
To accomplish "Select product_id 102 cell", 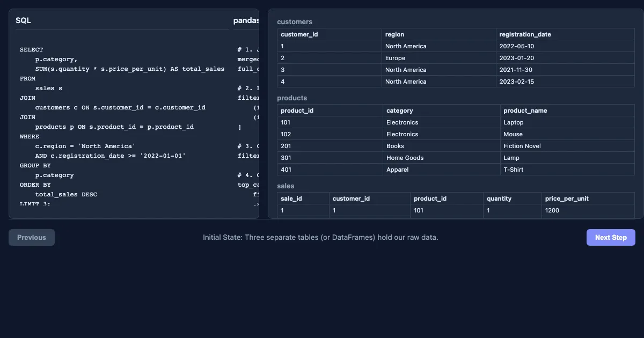I will [x=330, y=134].
